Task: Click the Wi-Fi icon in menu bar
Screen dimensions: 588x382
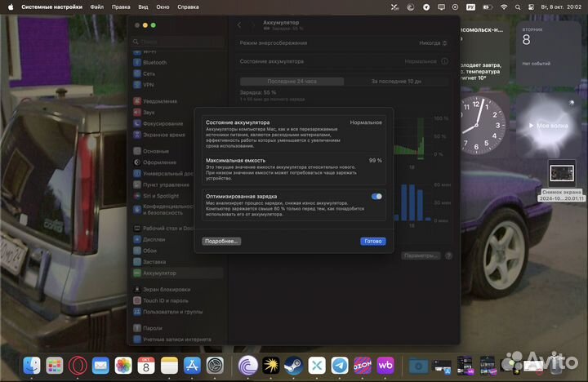Action: pos(504,7)
